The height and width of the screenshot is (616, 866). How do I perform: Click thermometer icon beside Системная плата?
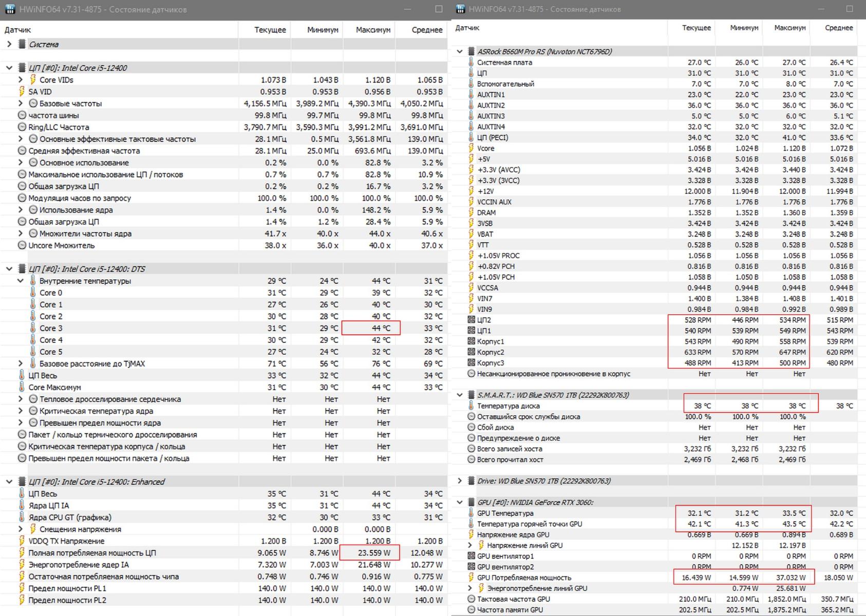pyautogui.click(x=471, y=62)
